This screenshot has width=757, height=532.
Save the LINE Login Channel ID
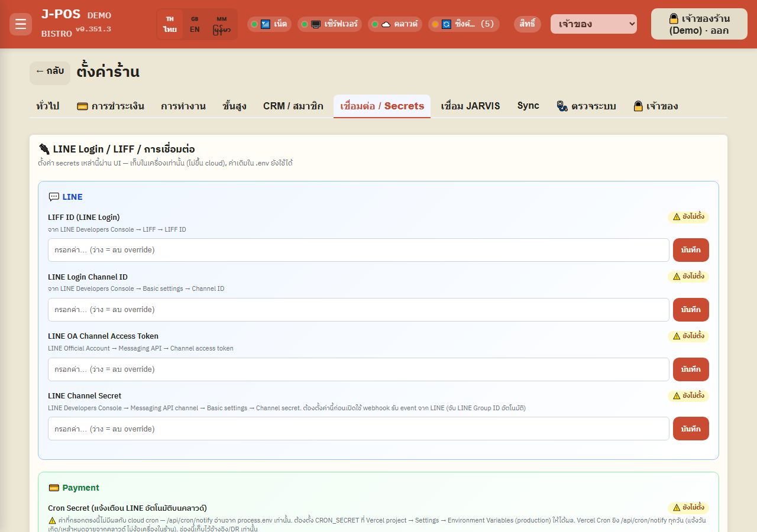tap(691, 310)
